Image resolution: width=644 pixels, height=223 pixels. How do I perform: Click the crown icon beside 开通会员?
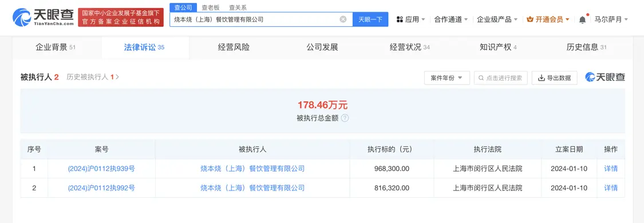(530, 19)
